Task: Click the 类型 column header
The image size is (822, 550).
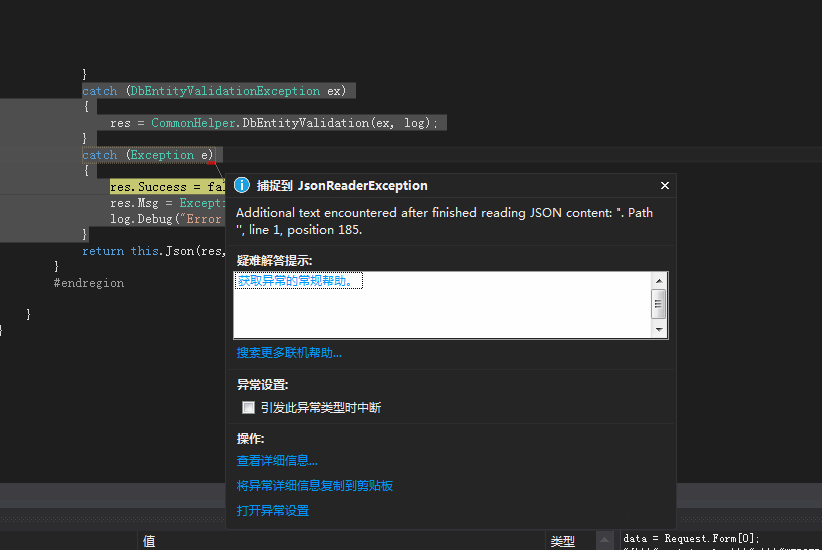Action: (x=563, y=541)
